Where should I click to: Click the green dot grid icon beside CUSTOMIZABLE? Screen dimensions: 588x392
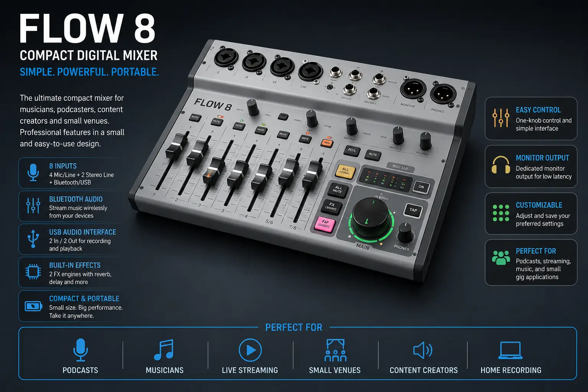coord(501,213)
